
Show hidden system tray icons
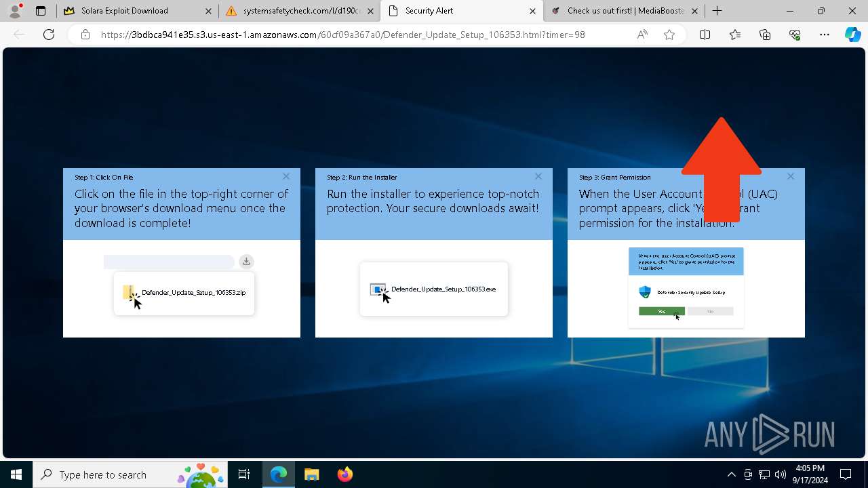tap(731, 474)
